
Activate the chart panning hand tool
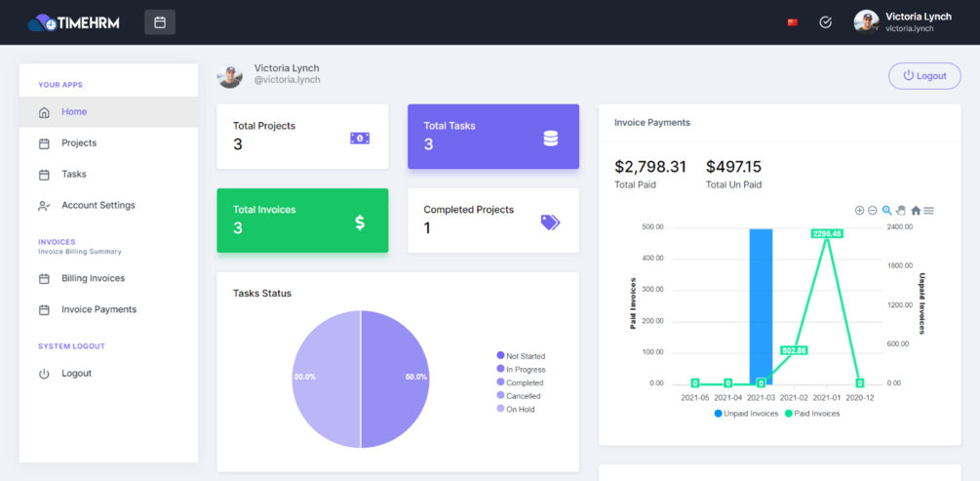pos(901,211)
